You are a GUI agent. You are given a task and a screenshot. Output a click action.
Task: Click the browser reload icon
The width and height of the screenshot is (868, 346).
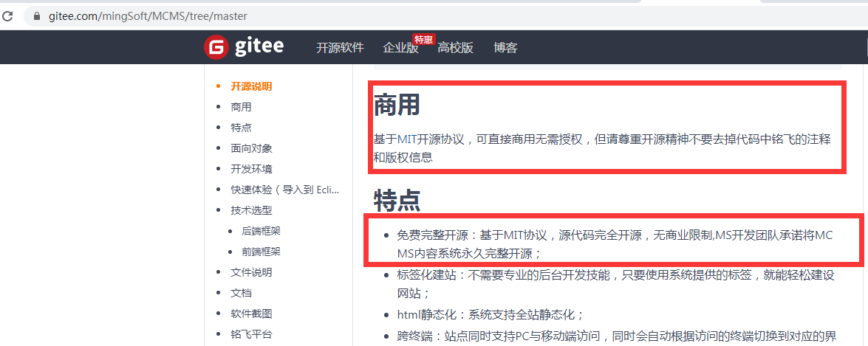pyautogui.click(x=7, y=15)
